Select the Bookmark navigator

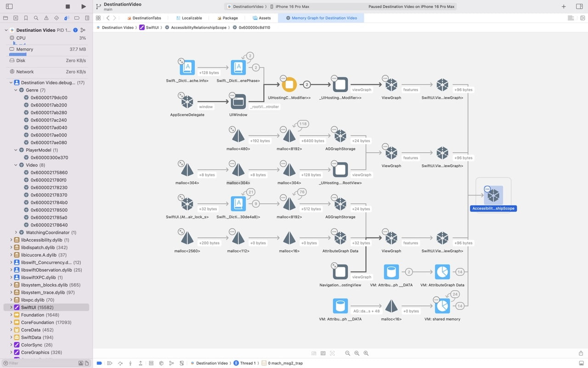tap(26, 18)
